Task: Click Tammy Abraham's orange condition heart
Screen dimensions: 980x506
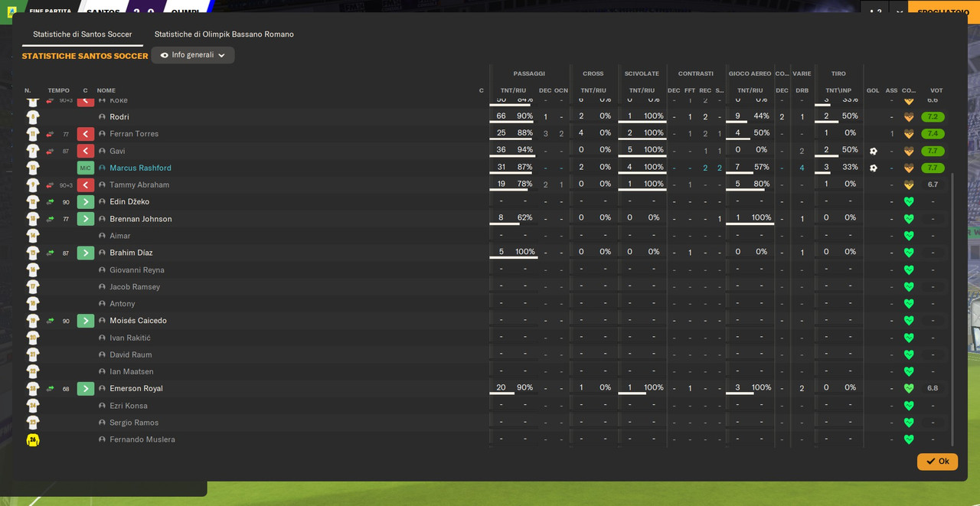Action: click(x=909, y=184)
